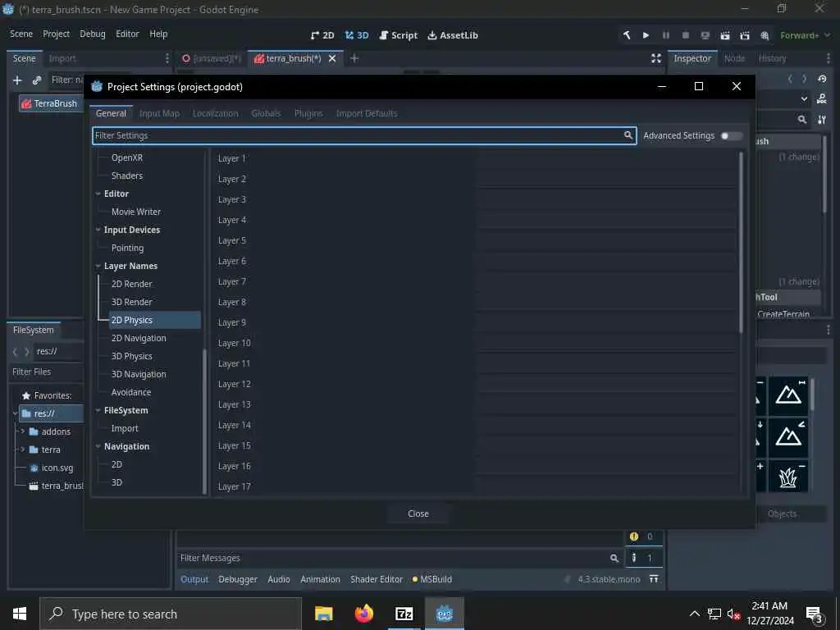
Task: Select the TerraBrush node in scene tree
Action: [49, 103]
